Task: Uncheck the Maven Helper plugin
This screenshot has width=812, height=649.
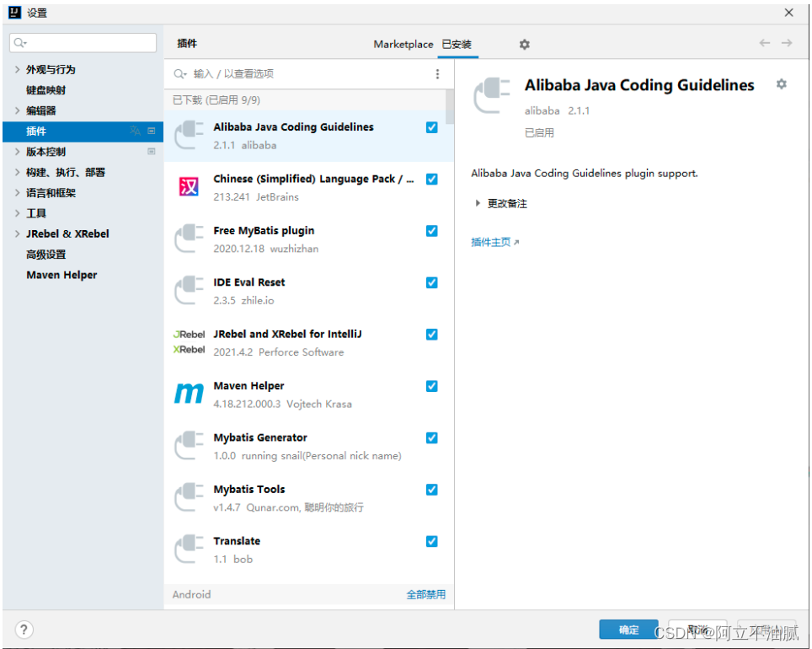Action: [x=432, y=386]
